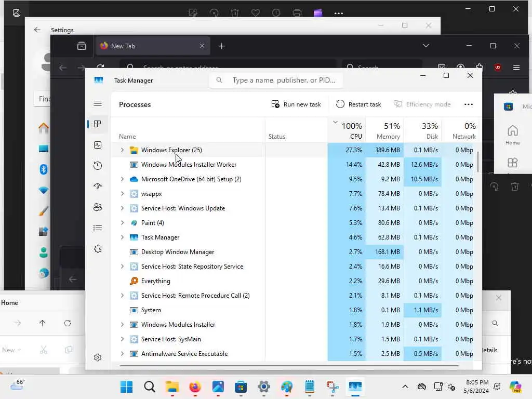Close the New Tab in Firefox
Image resolution: width=532 pixels, height=399 pixels.
click(202, 46)
